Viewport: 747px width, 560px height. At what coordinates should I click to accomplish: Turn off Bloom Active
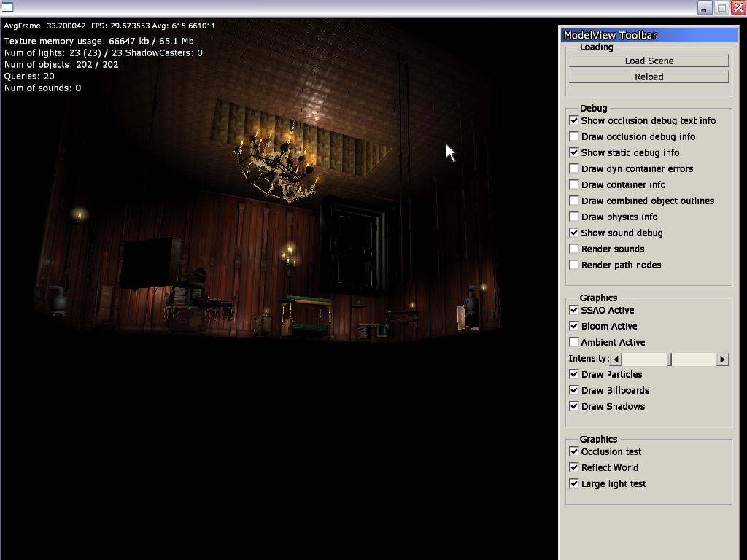pos(574,326)
